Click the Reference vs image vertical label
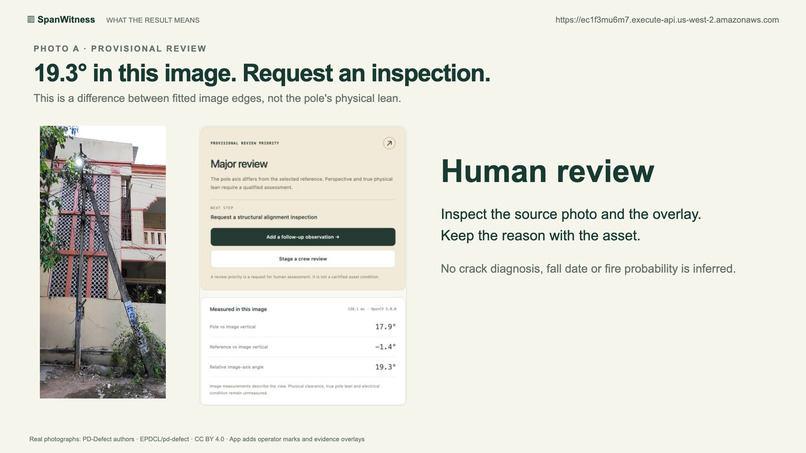Screen dimensions: 806x453 tap(239, 347)
